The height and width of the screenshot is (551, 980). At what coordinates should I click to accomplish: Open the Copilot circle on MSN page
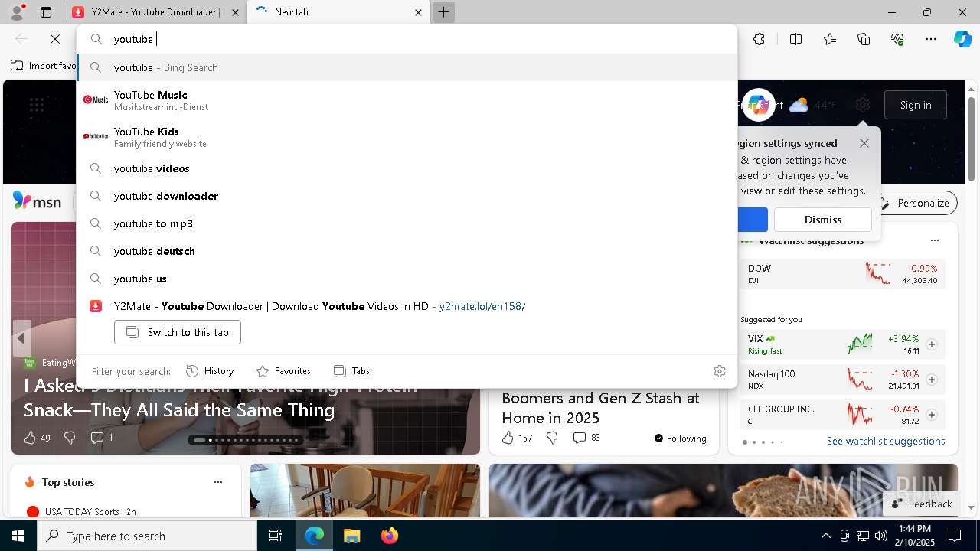tap(758, 105)
